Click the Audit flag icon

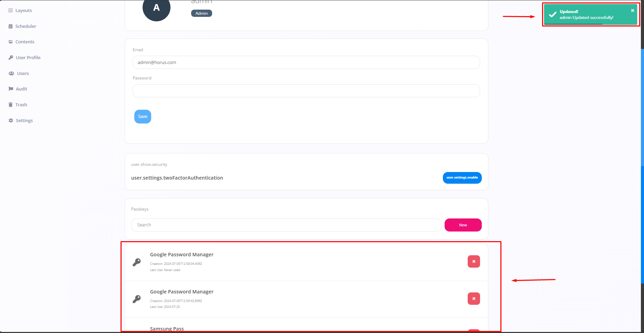[x=11, y=89]
